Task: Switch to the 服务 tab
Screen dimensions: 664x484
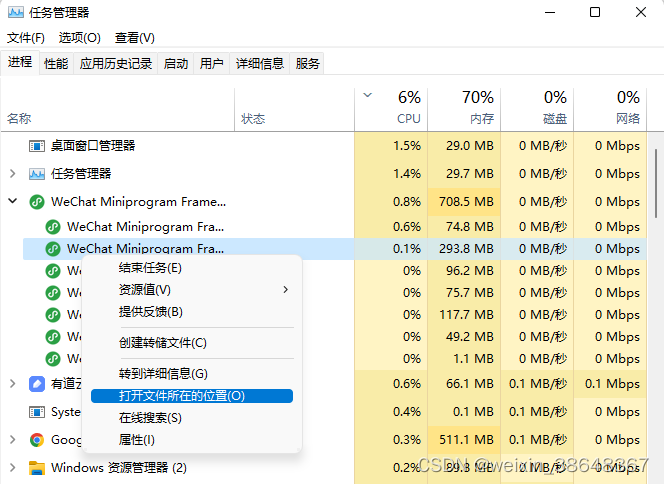Action: [x=307, y=64]
